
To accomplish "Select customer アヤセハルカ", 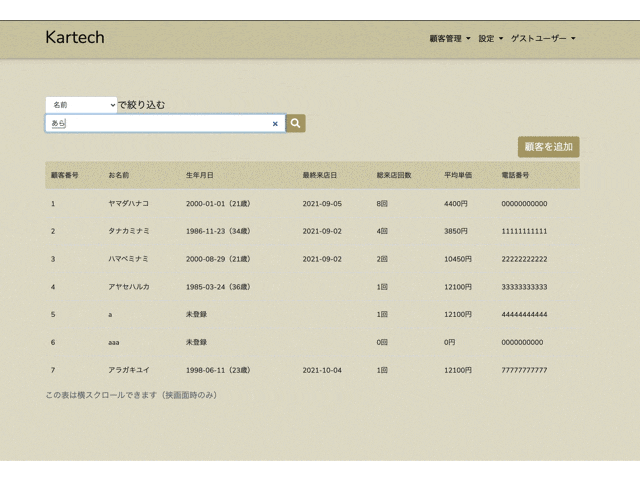I will click(312, 287).
